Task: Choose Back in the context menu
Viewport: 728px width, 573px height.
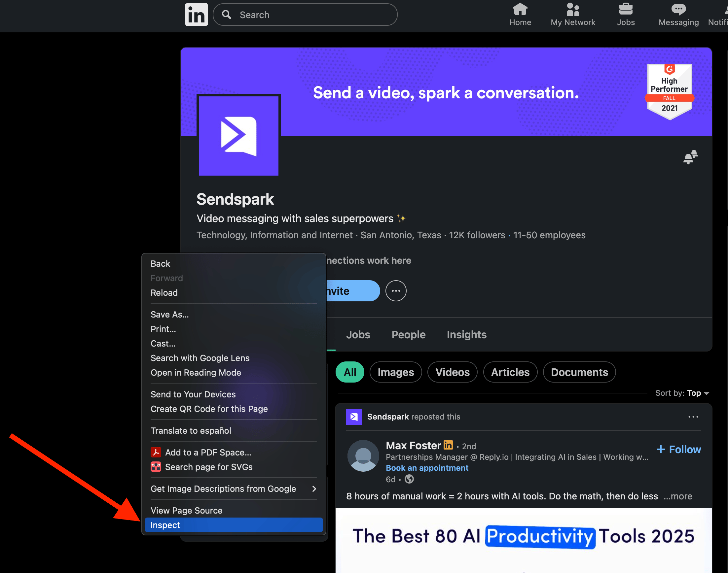Action: [x=234, y=264]
